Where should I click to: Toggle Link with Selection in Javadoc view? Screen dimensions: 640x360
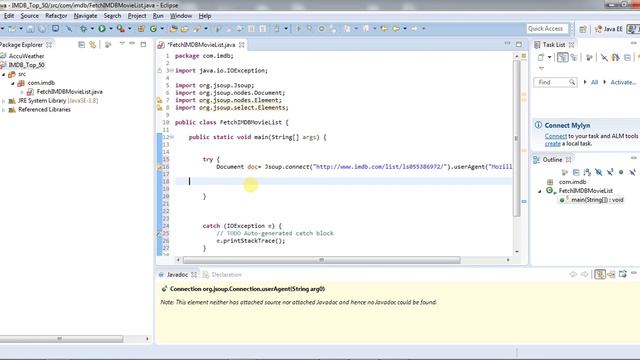pos(600,274)
